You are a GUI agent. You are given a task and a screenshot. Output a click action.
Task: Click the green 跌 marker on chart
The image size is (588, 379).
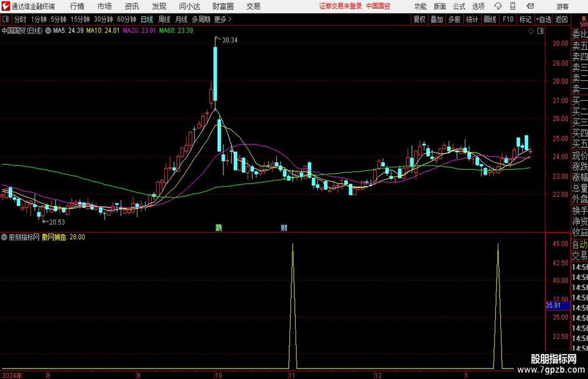[x=219, y=228]
